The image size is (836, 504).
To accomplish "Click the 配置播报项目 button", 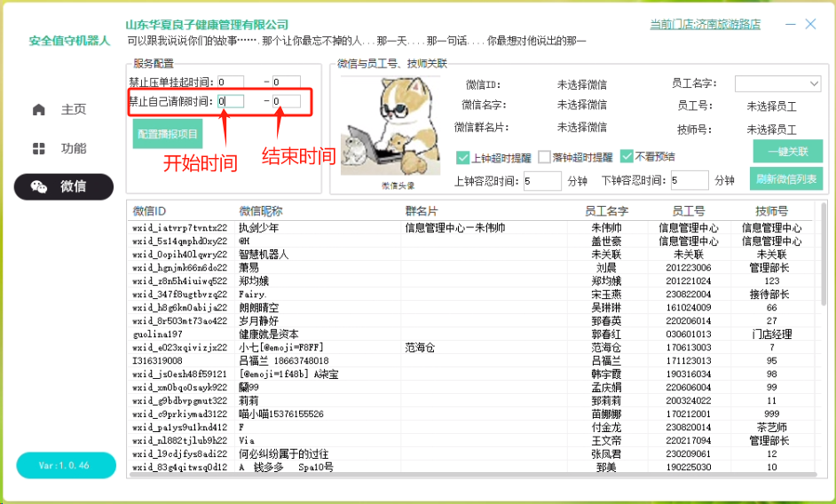I will click(x=168, y=134).
